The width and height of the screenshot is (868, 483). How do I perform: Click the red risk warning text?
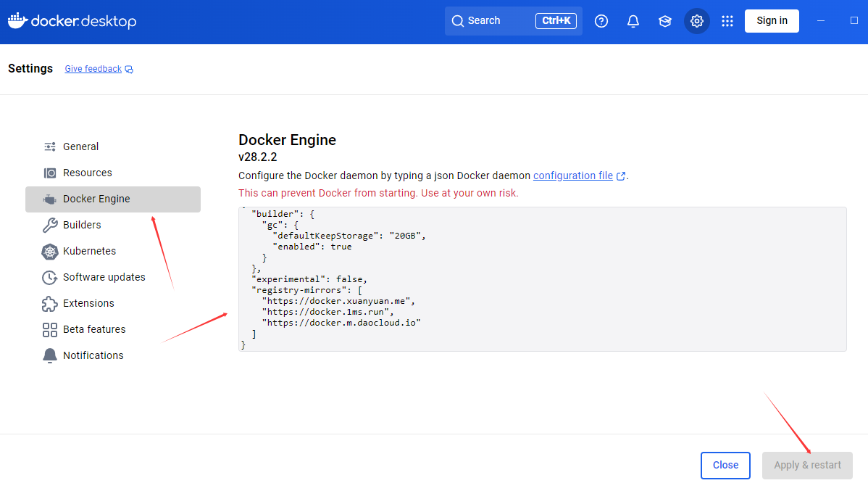[x=378, y=193]
